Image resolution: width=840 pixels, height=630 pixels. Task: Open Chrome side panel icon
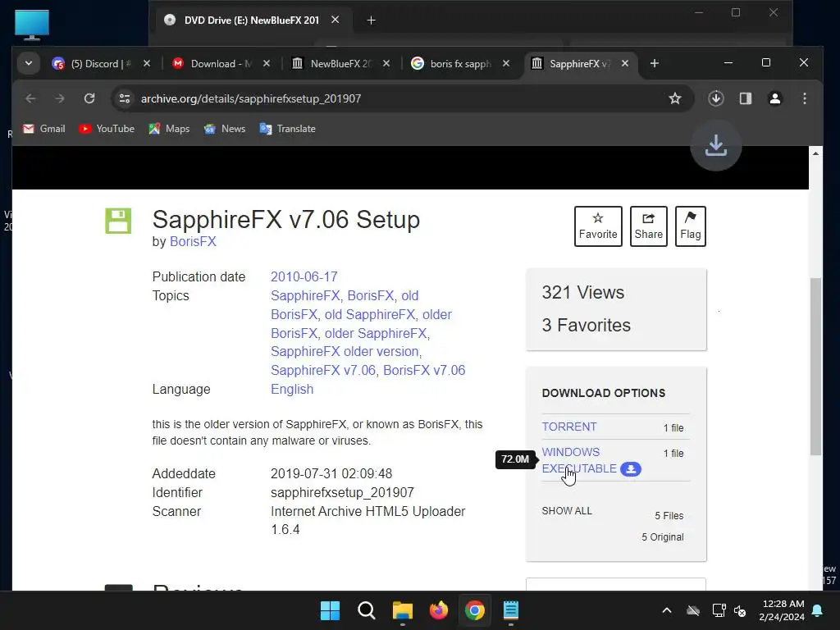click(x=746, y=98)
